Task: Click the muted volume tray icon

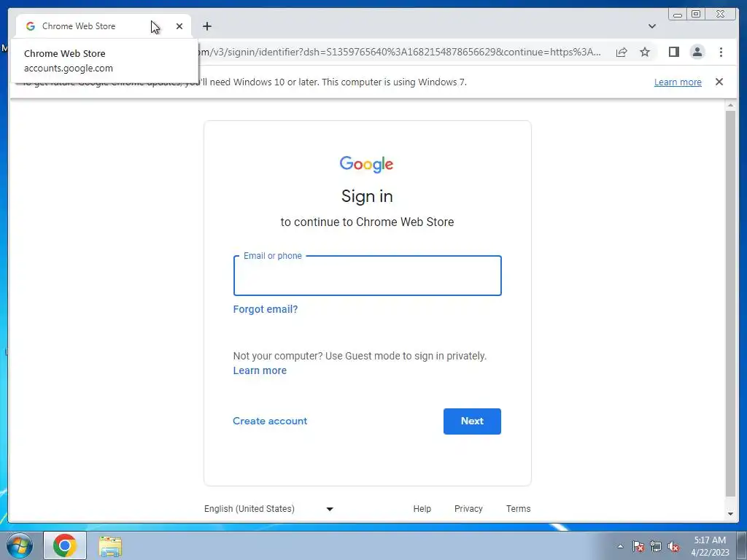Action: [673, 546]
